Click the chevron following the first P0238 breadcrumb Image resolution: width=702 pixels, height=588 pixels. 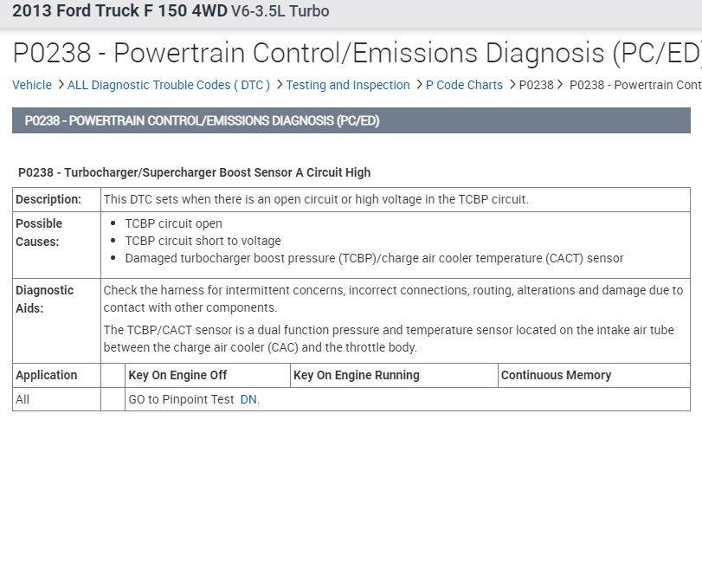pos(561,85)
